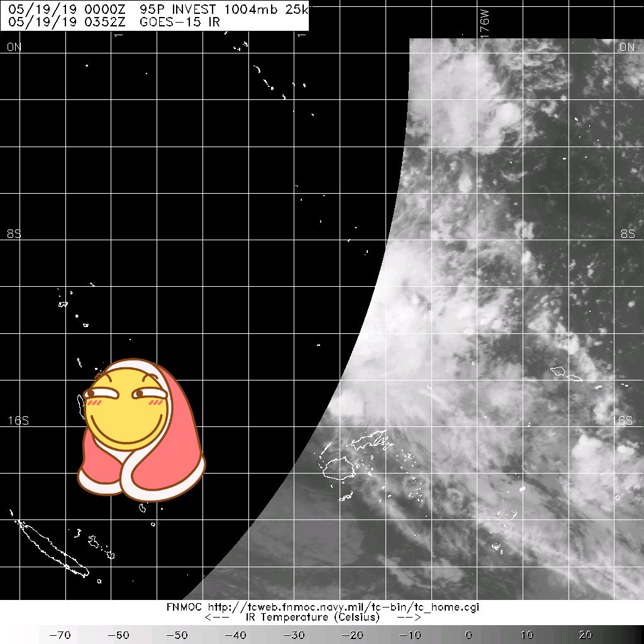Click the left '16S' latitude label
Image resolution: width=644 pixels, height=644 pixels.
tap(18, 421)
